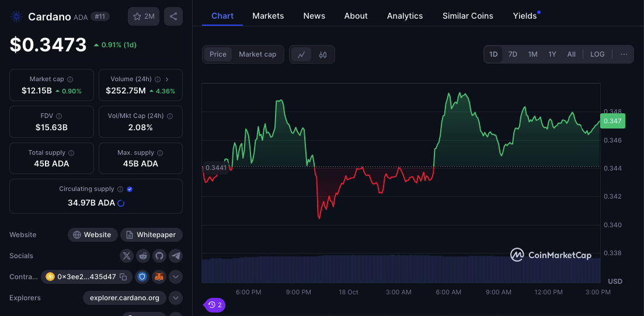Viewport: 644px width, 316px height.
Task: Click Market cap info icon
Action: click(x=70, y=79)
